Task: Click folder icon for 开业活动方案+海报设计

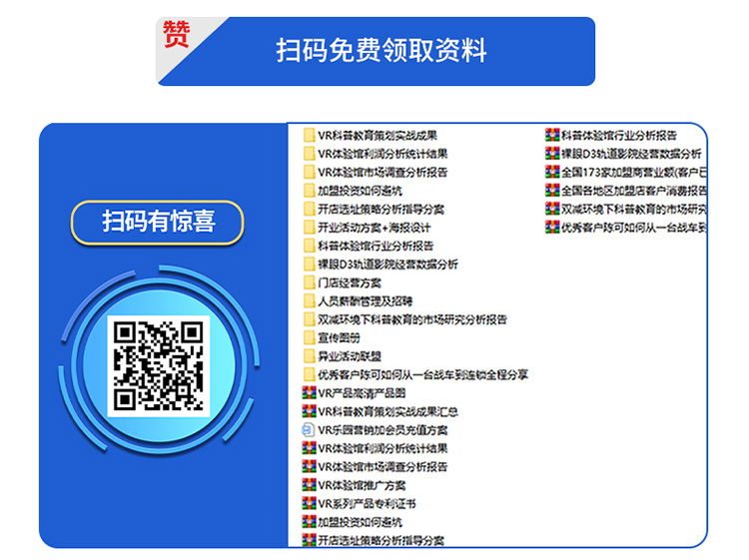Action: pos(310,227)
